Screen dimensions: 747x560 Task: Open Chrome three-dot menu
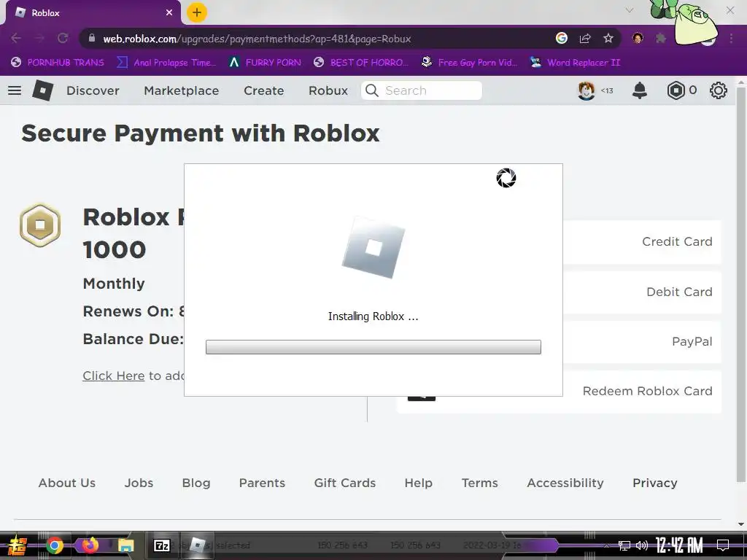[731, 38]
